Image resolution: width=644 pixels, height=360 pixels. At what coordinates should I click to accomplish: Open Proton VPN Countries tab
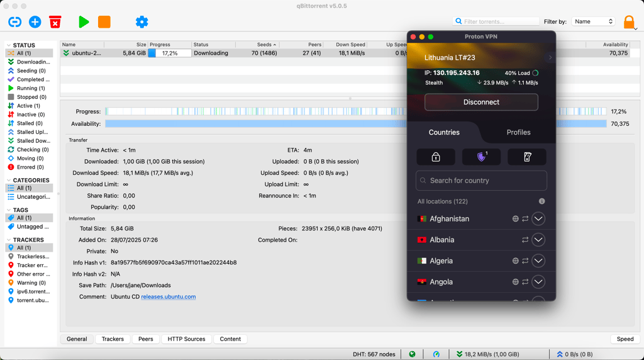click(444, 132)
